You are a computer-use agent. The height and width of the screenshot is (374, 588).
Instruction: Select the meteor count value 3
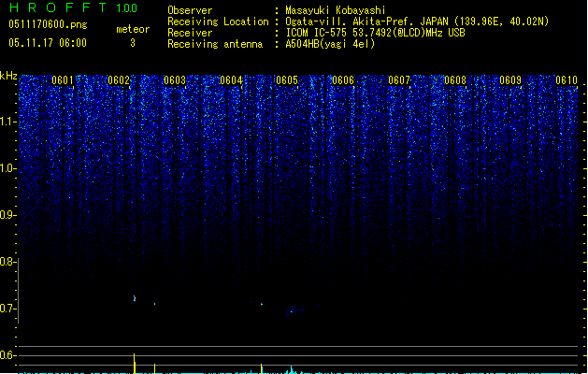[x=133, y=43]
